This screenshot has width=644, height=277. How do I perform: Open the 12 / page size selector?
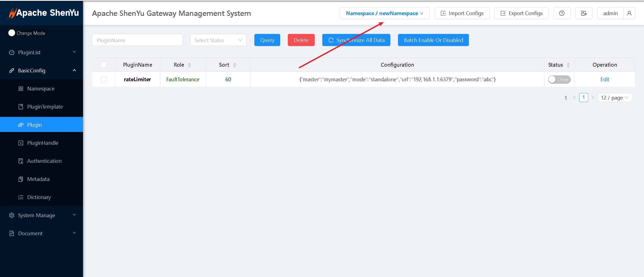[615, 98]
